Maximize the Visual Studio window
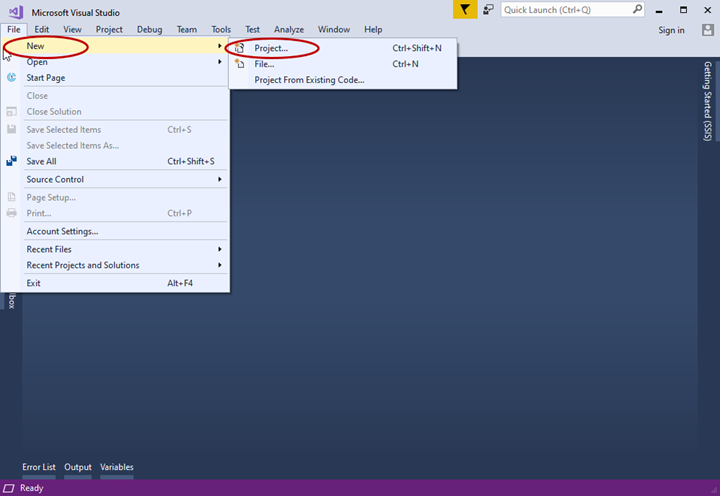The image size is (720, 496). click(x=683, y=10)
